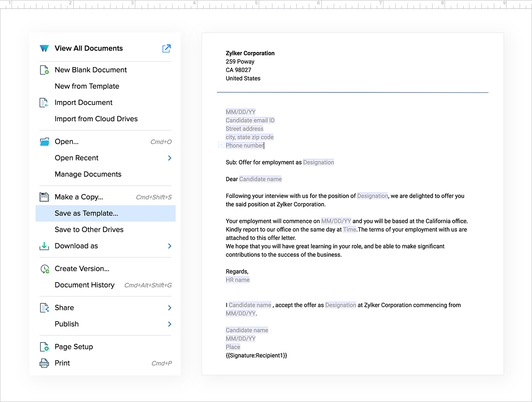
Task: Click the Zoho Writer logo icon
Action: (44, 48)
